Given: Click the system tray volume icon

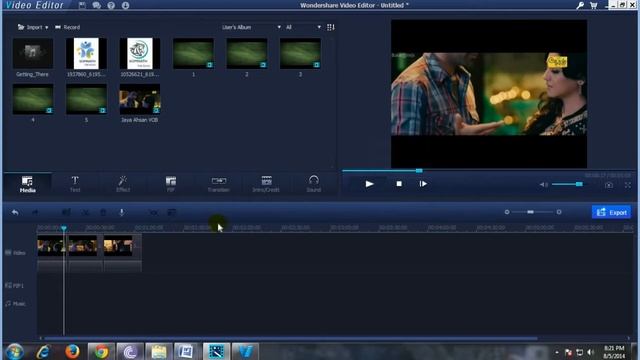Looking at the screenshot, I should click(590, 352).
